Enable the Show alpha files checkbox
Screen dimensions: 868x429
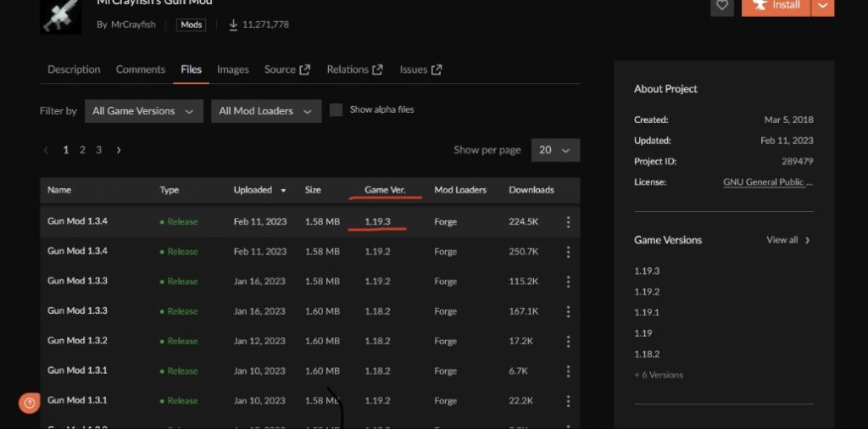coord(336,109)
